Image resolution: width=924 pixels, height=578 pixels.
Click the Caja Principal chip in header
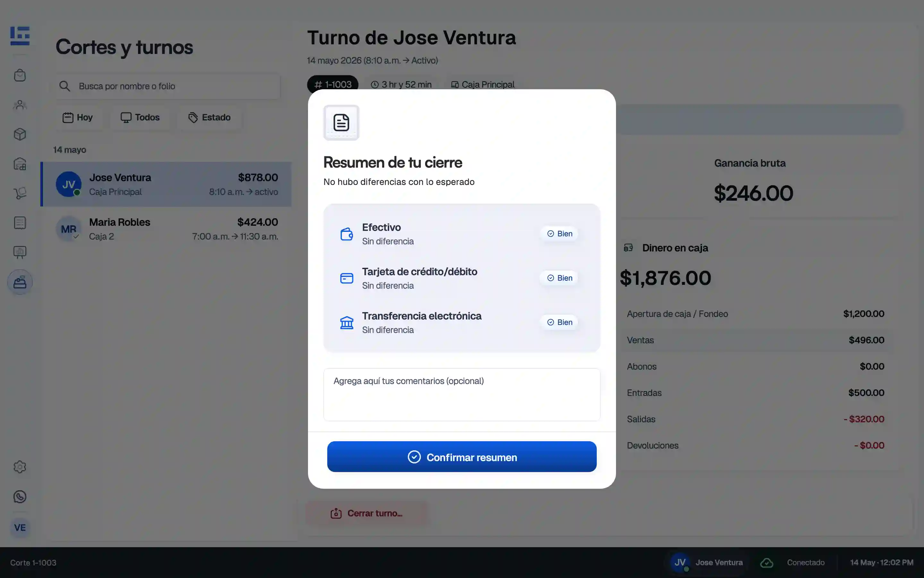pos(483,84)
